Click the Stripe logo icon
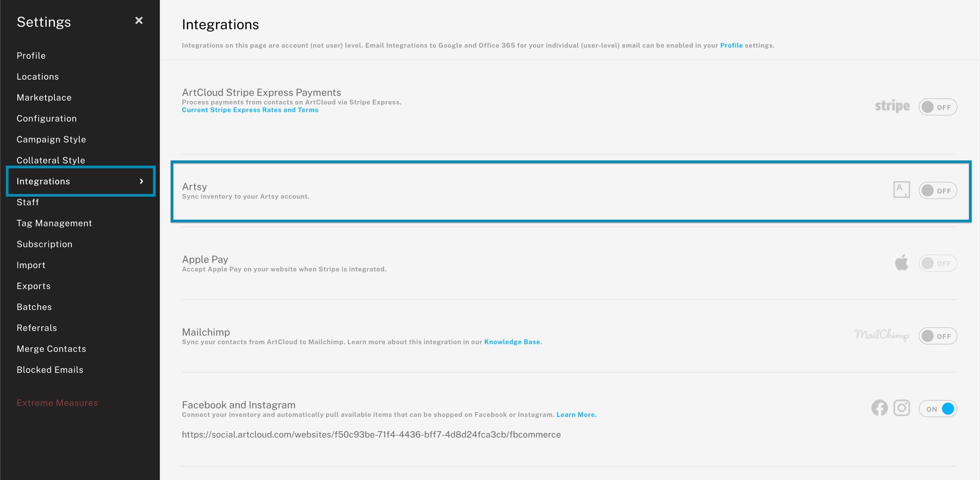Screen dimensions: 980x480 [892, 106]
